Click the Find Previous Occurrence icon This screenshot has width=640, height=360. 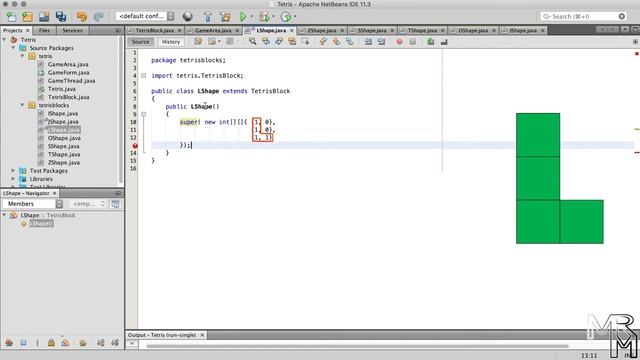tap(266, 42)
